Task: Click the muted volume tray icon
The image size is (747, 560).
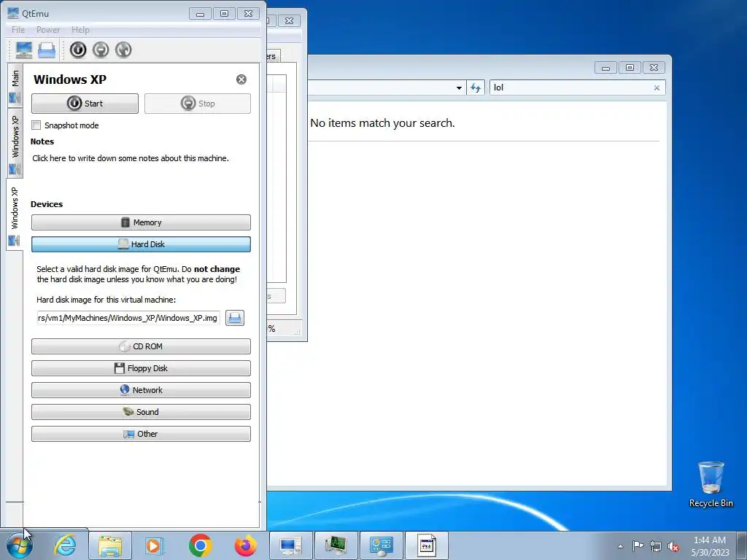Action: point(673,547)
